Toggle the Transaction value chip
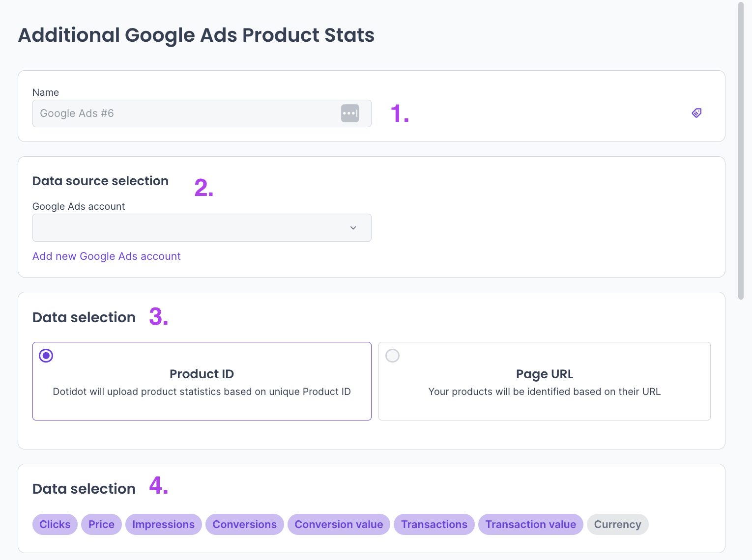The height and width of the screenshot is (560, 752). click(530, 525)
